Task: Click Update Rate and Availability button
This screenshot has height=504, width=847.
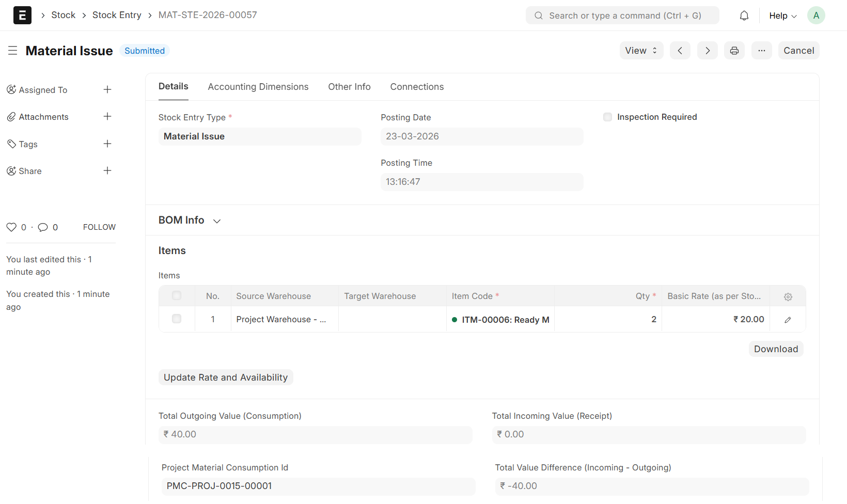Action: [x=225, y=377]
